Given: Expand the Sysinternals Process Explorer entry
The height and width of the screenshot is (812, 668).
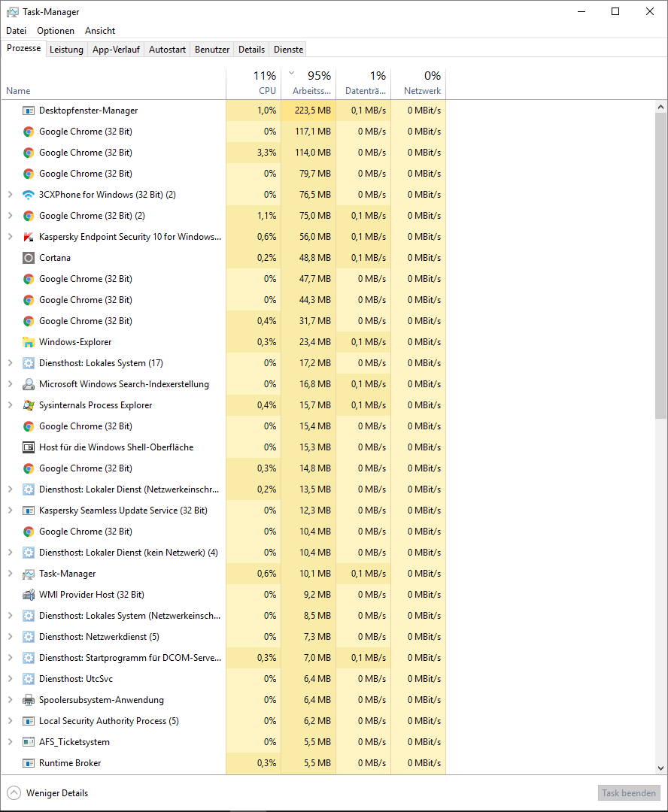Looking at the screenshot, I should (x=10, y=405).
